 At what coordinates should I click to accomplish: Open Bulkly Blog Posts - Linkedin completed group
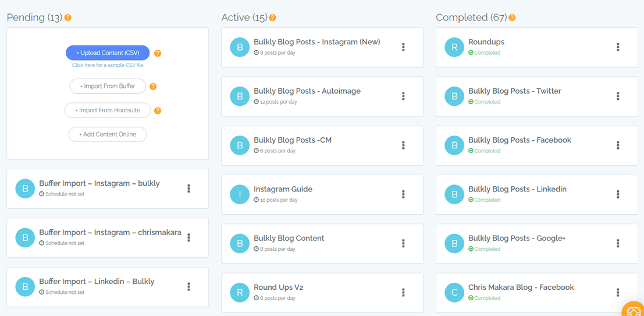(517, 189)
